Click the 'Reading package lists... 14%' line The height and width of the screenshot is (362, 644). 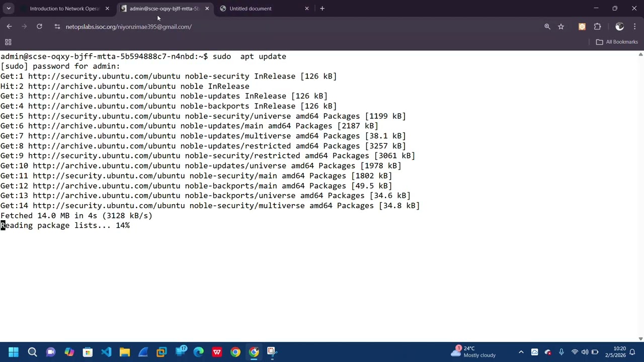tap(65, 226)
